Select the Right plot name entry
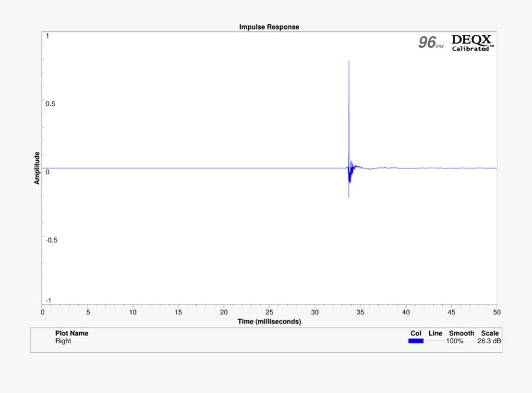The height and width of the screenshot is (393, 532). click(63, 341)
